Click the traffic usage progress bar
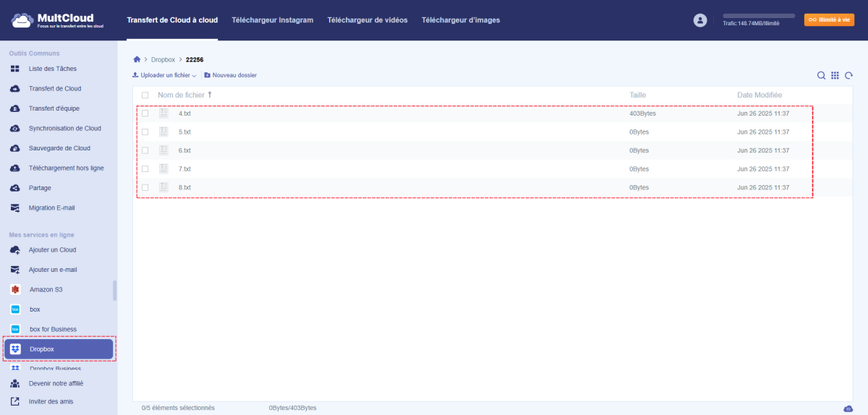The height and width of the screenshot is (415, 868). [759, 15]
